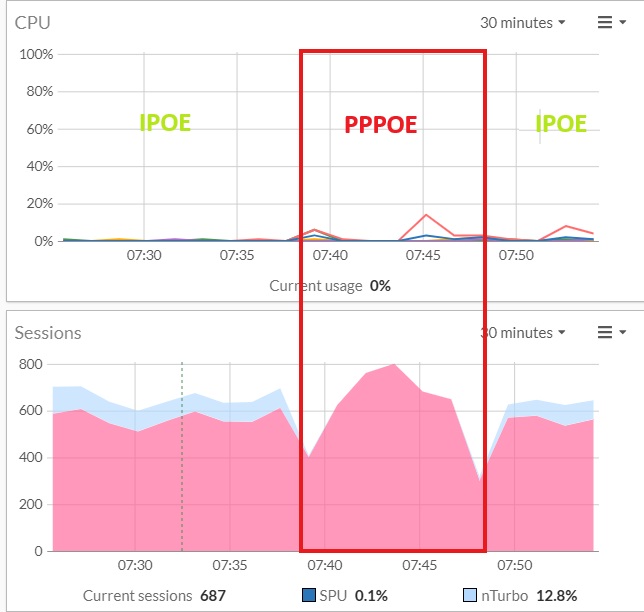
Task: Click the left green IPOE label
Action: [x=165, y=123]
